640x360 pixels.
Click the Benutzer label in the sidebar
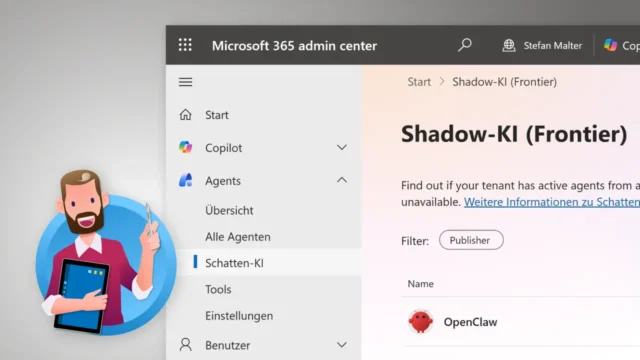(227, 345)
